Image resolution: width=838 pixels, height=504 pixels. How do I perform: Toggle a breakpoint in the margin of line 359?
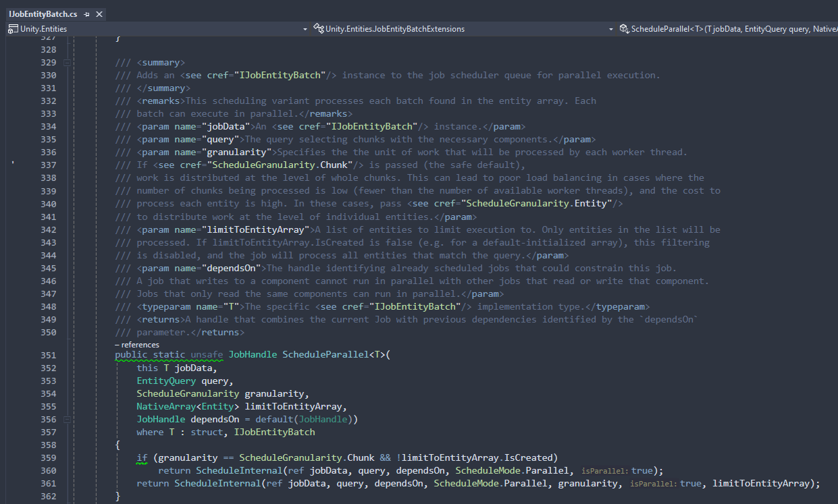pyautogui.click(x=12, y=457)
